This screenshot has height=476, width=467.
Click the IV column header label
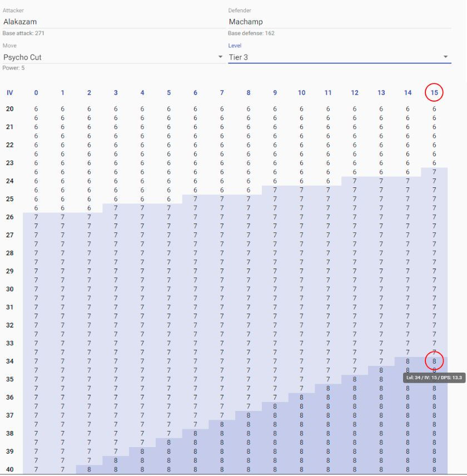pos(9,93)
